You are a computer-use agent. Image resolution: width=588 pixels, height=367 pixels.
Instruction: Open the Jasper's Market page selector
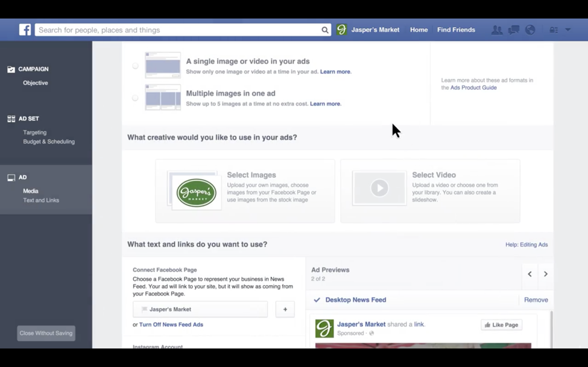[200, 309]
